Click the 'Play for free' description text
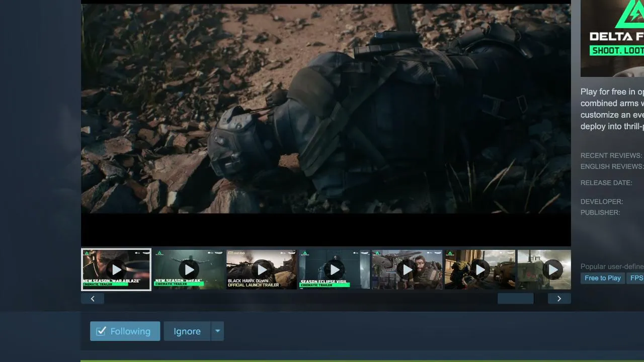Image resolution: width=644 pixels, height=362 pixels. pos(612,109)
